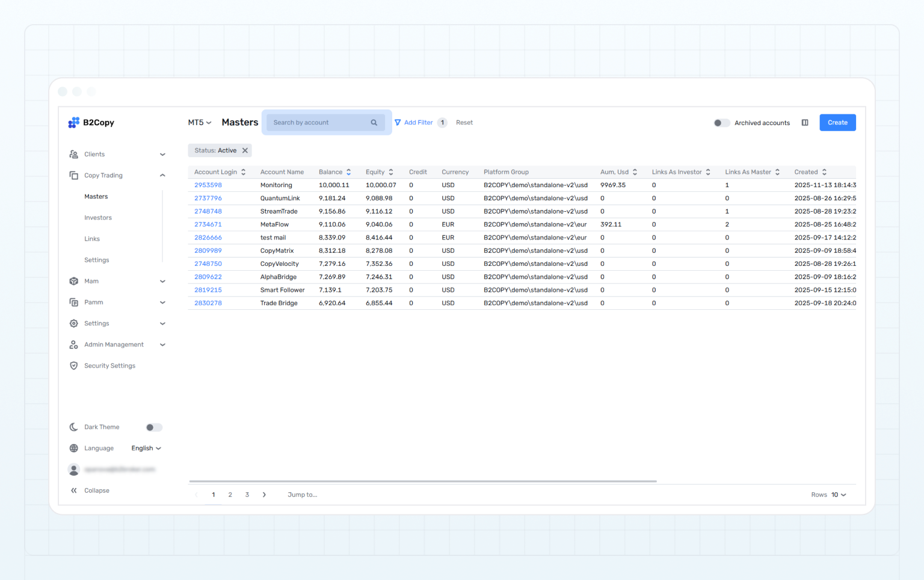The height and width of the screenshot is (580, 924).
Task: Sort by Balance column arrows
Action: [348, 172]
